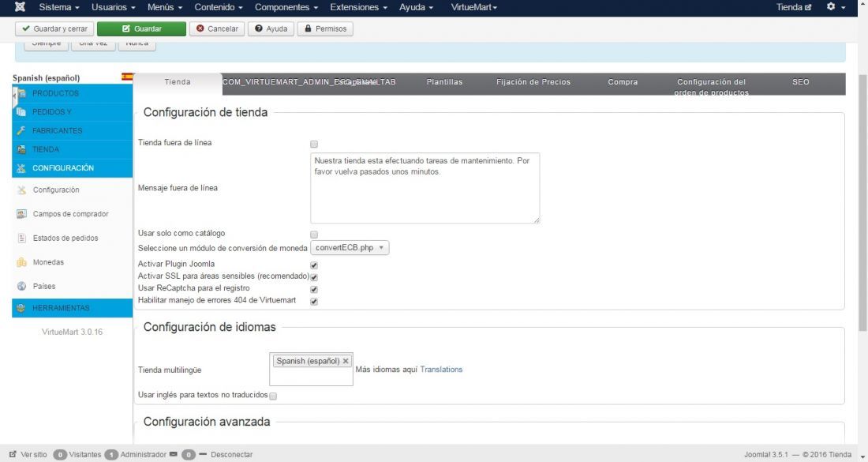Open Configuración sidebar item
The image size is (868, 462).
click(x=56, y=190)
